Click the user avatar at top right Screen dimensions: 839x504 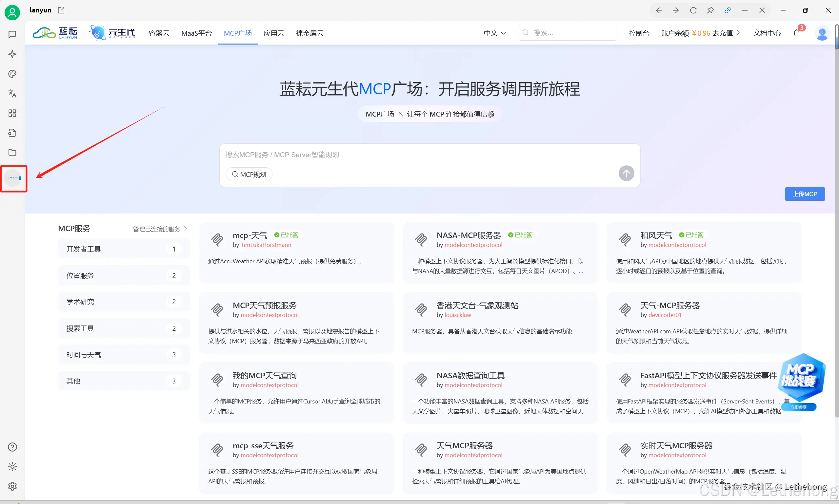822,33
